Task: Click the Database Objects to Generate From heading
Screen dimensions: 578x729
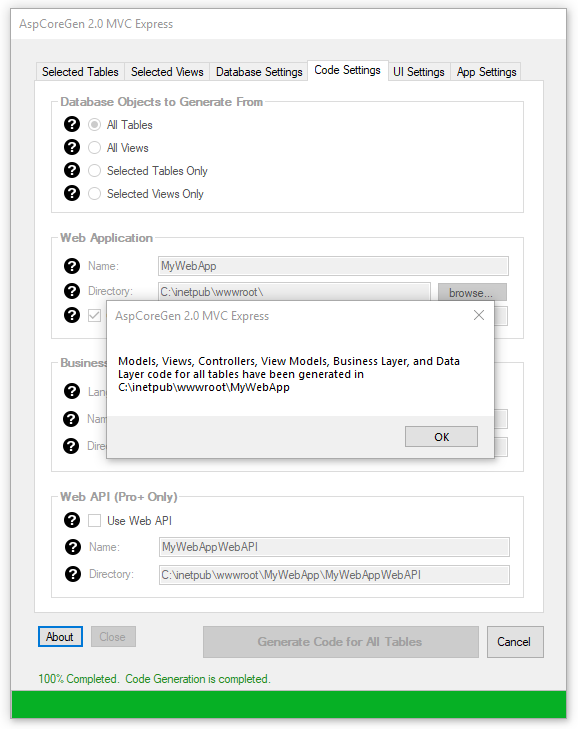Action: tap(161, 102)
